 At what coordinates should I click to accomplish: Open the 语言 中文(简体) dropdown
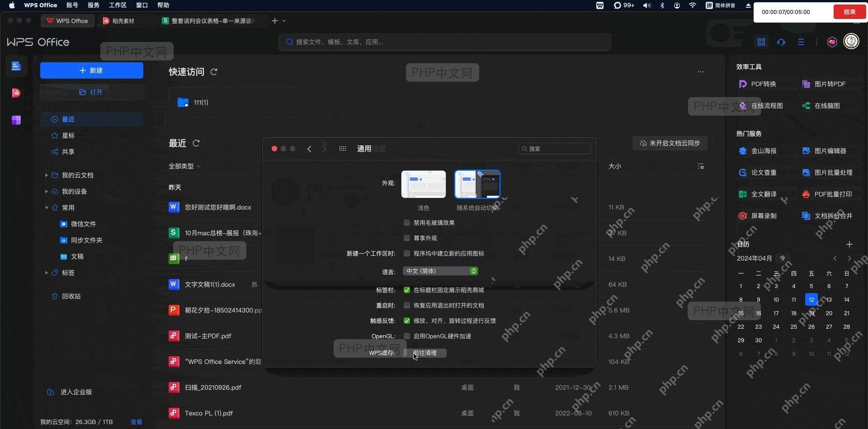[440, 271]
